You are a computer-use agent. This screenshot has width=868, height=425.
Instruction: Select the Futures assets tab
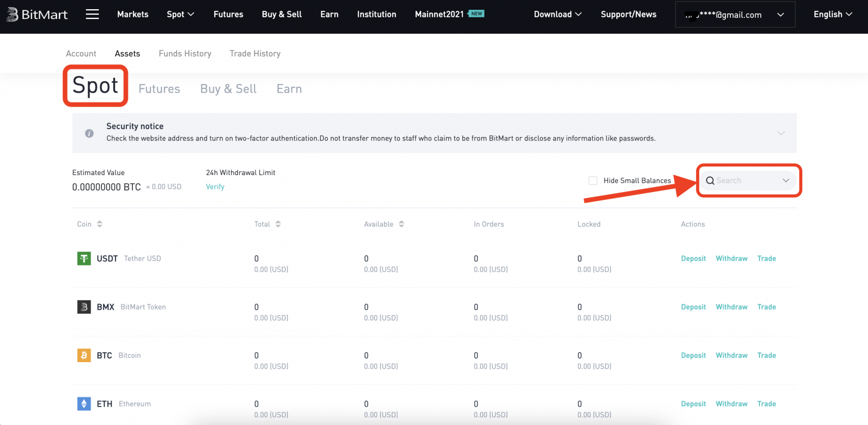pos(159,89)
